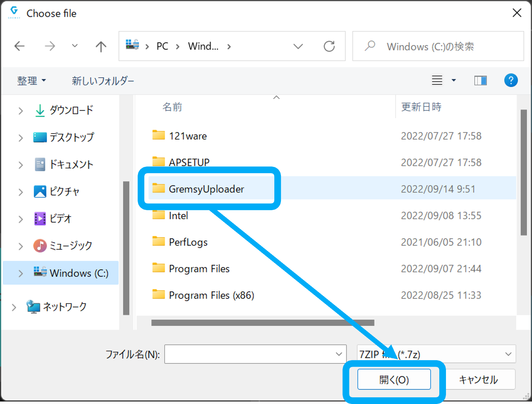Change view with list view icon
Viewport: 532px width, 404px height.
437,80
